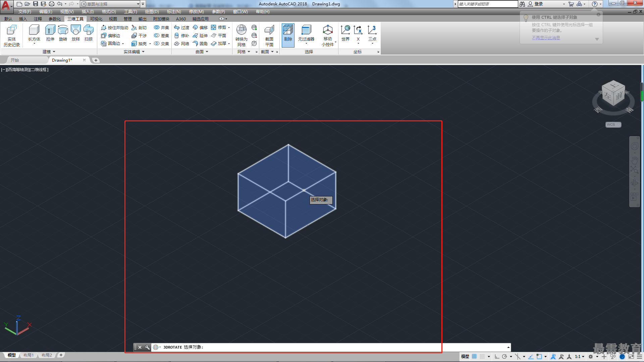Expand the 实体编辑 panel dropdown
The image size is (644, 362).
point(134,52)
